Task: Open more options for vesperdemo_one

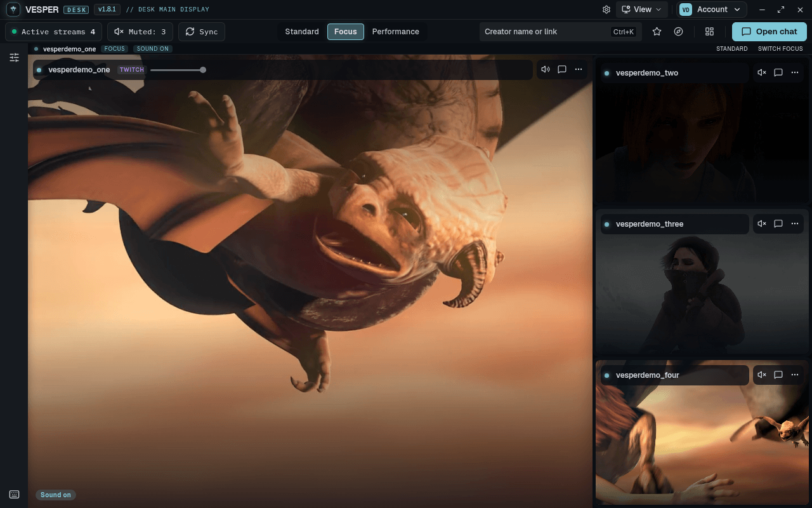Action: 579,69
